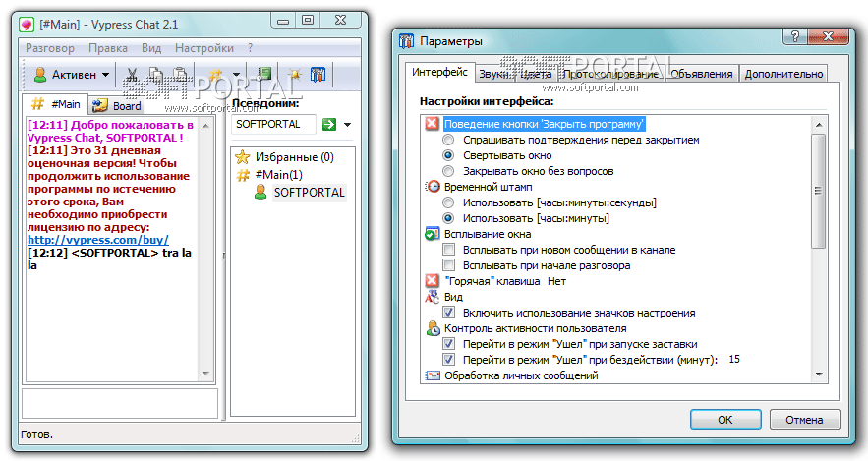Click the green arrow apply nickname icon
The width and height of the screenshot is (868, 461).
coord(329,124)
